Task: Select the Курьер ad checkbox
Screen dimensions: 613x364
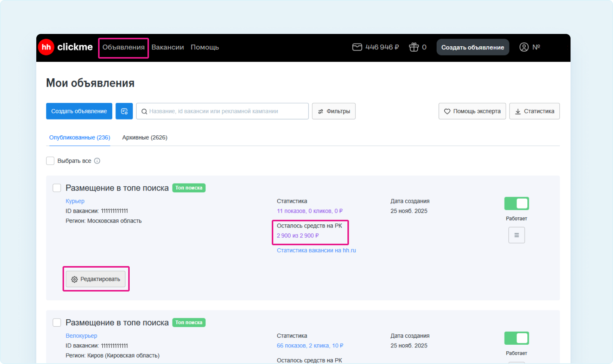Action: pyautogui.click(x=57, y=188)
